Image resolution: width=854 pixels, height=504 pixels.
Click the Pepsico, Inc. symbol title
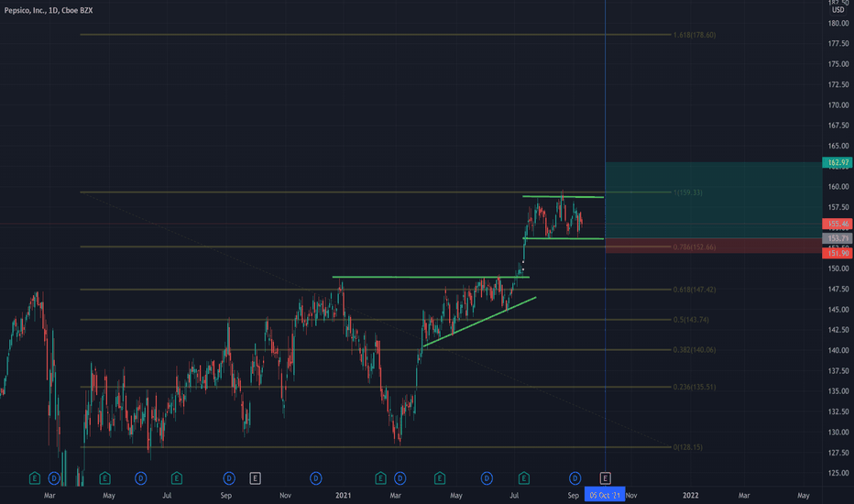[x=49, y=10]
